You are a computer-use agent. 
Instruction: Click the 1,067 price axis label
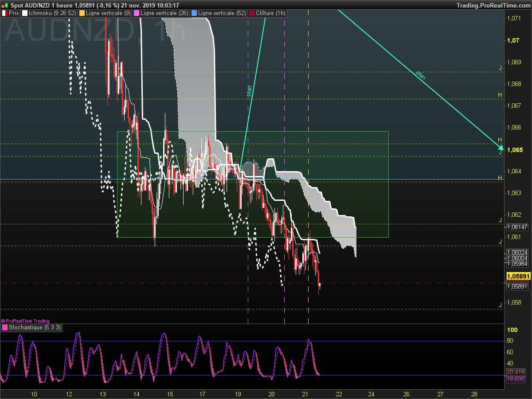514,106
